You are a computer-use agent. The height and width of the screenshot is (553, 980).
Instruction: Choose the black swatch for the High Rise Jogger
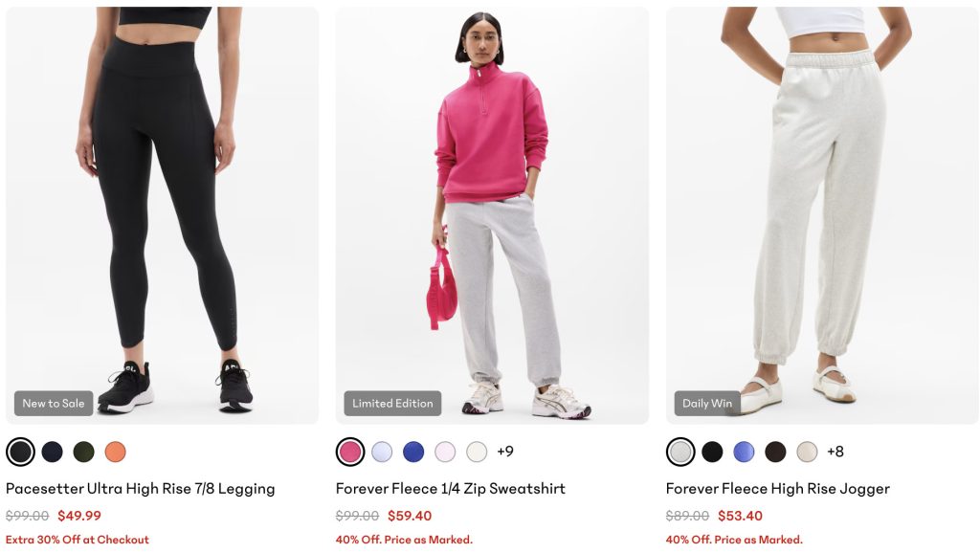pos(712,452)
